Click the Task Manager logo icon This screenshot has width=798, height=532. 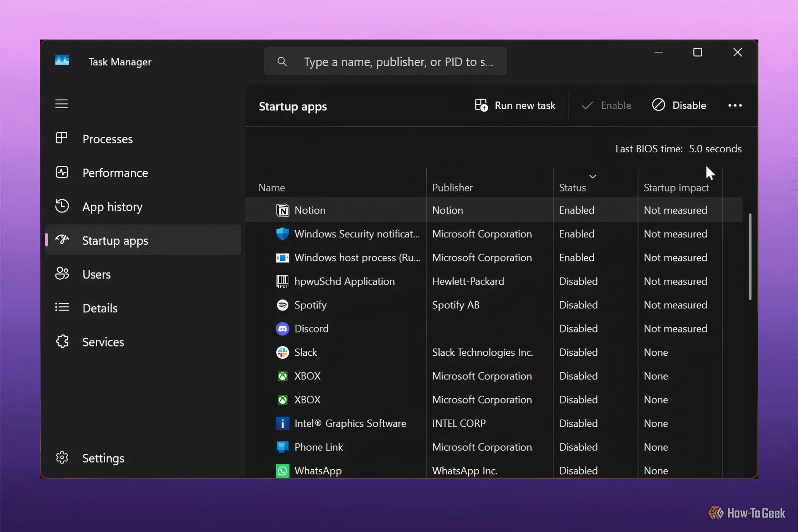pyautogui.click(x=62, y=60)
